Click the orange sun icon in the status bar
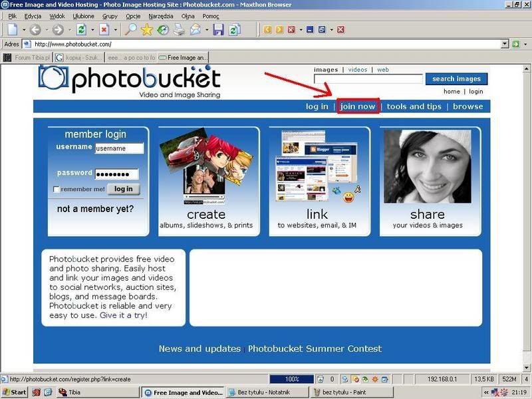Screen dimensions: 532x399 375,379
